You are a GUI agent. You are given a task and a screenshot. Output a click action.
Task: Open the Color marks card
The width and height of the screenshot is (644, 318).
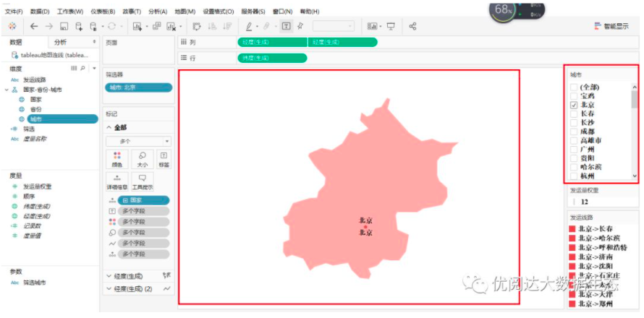[117, 158]
